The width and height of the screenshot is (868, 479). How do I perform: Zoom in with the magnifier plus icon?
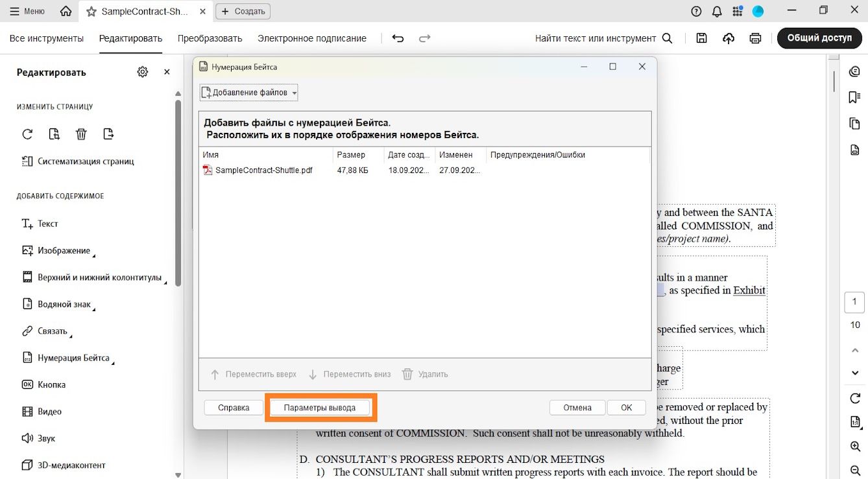(x=854, y=447)
